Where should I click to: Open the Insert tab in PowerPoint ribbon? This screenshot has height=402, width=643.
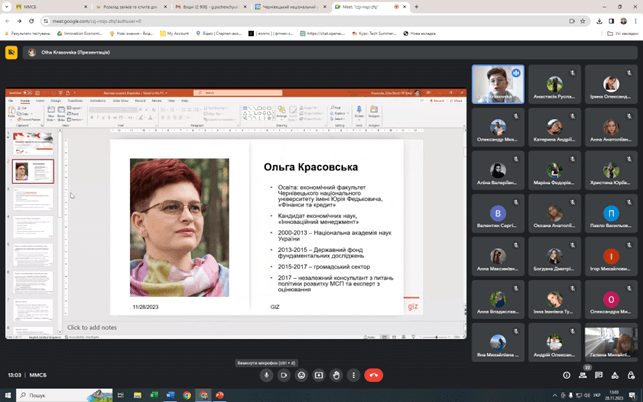pos(41,100)
